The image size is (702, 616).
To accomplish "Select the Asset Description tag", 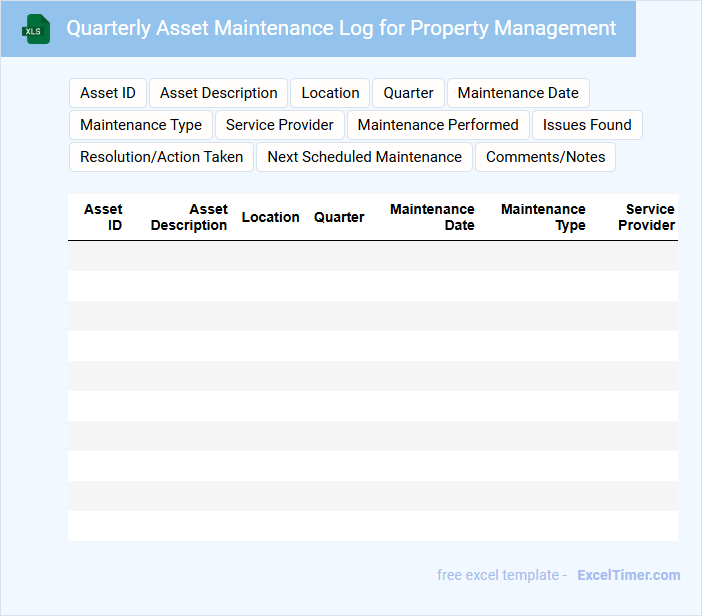I will point(219,93).
